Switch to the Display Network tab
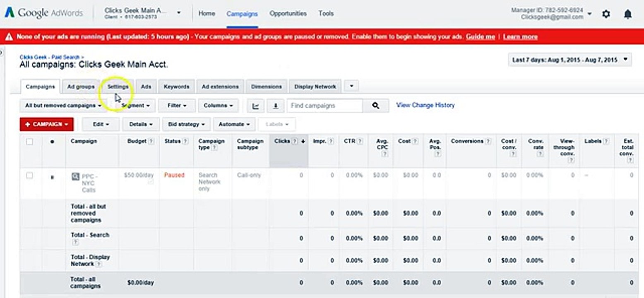Viewport: 644px width, 298px height. 315,87
